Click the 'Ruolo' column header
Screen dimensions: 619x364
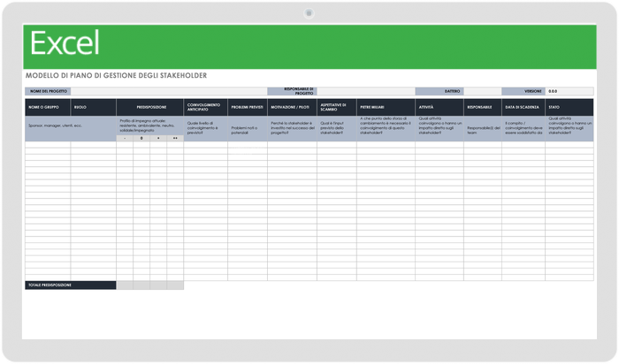[x=94, y=107]
